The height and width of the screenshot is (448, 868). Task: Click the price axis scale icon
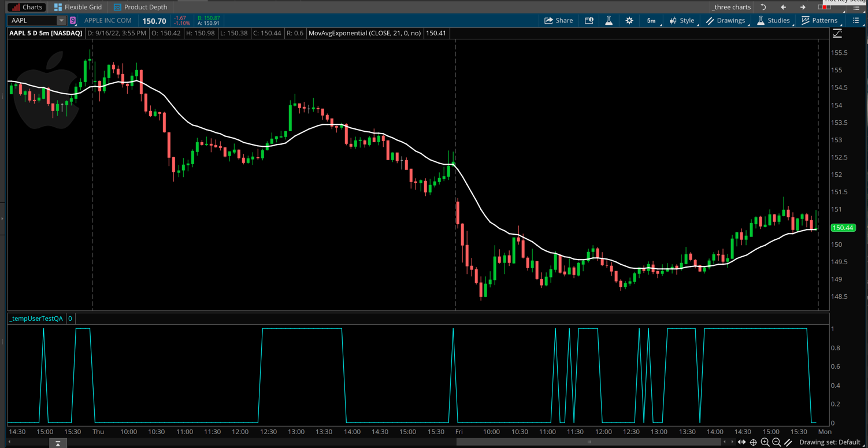coord(837,34)
